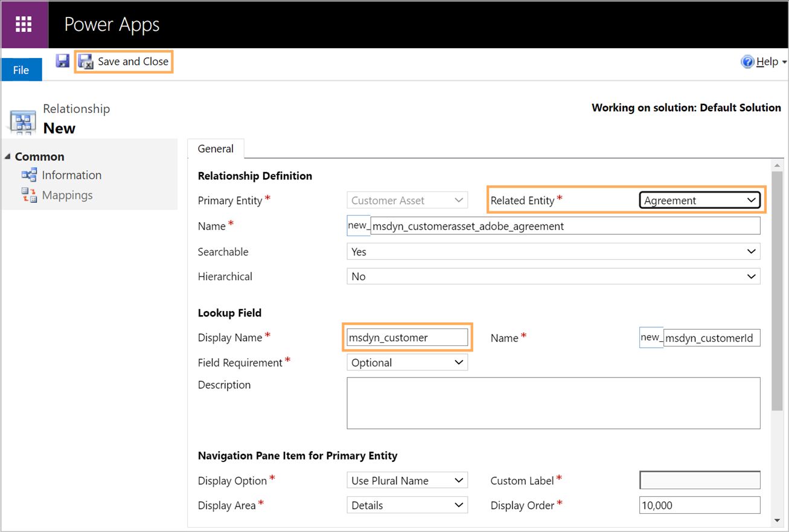The image size is (789, 532).
Task: Open the Display Option dropdown
Action: click(407, 481)
